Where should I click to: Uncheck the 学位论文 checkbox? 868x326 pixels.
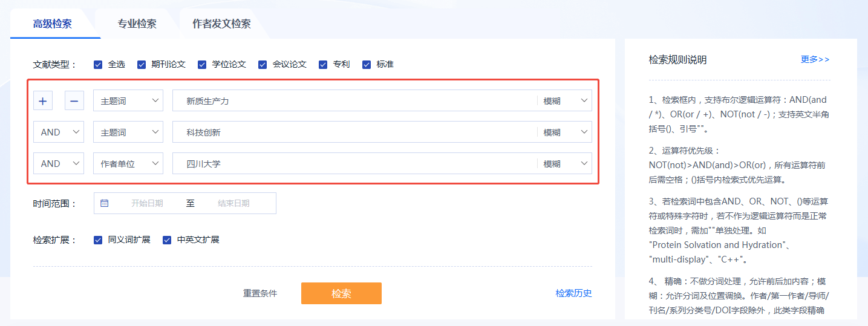coord(202,64)
